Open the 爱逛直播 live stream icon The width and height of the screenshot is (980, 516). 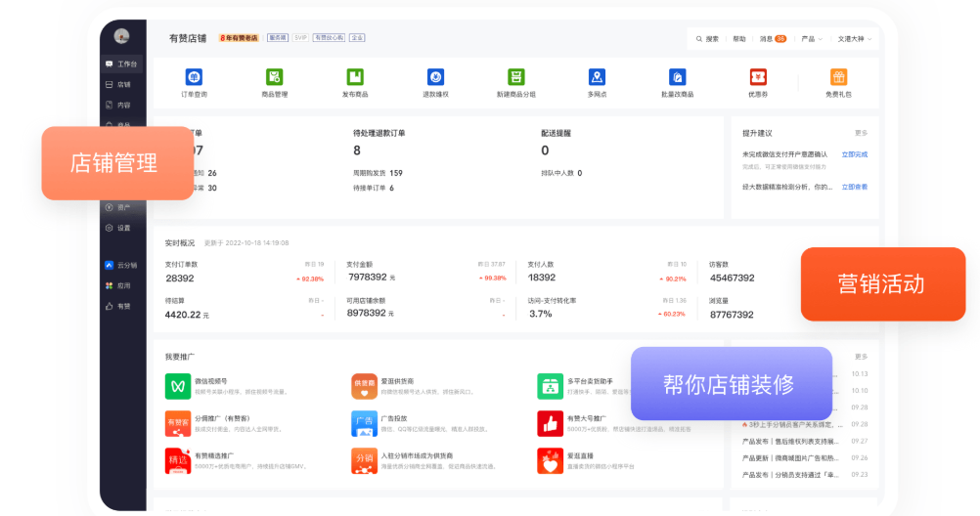pos(550,460)
